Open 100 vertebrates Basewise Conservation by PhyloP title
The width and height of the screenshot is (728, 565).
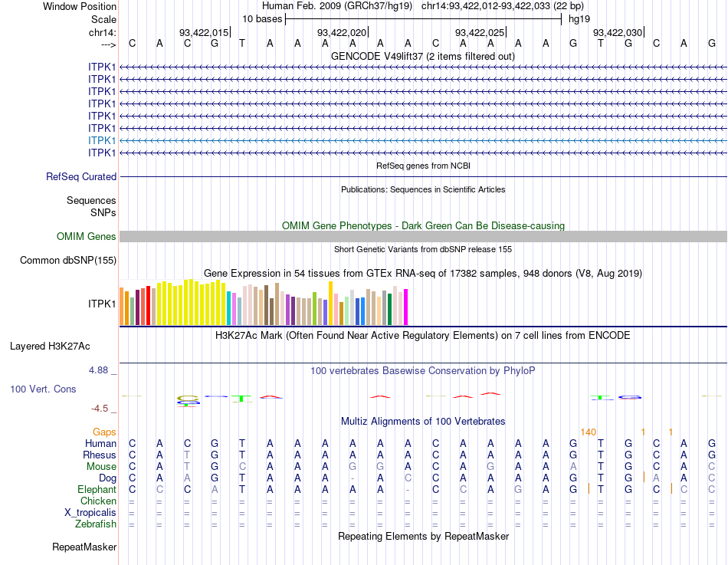[422, 371]
